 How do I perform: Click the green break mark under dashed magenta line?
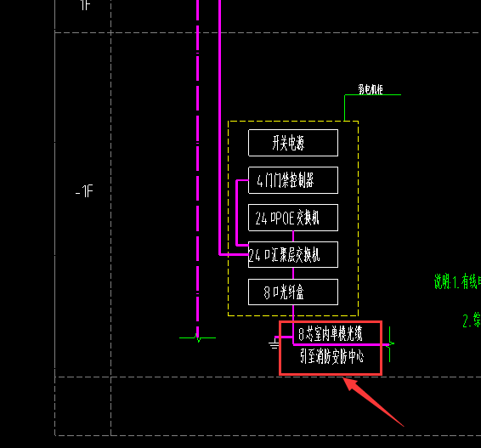[197, 337]
